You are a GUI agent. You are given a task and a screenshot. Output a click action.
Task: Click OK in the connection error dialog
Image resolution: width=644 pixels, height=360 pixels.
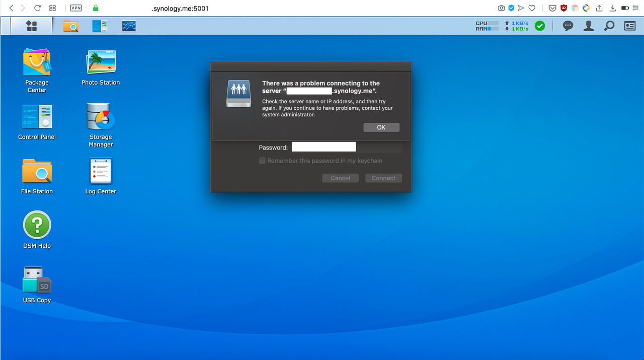(381, 127)
